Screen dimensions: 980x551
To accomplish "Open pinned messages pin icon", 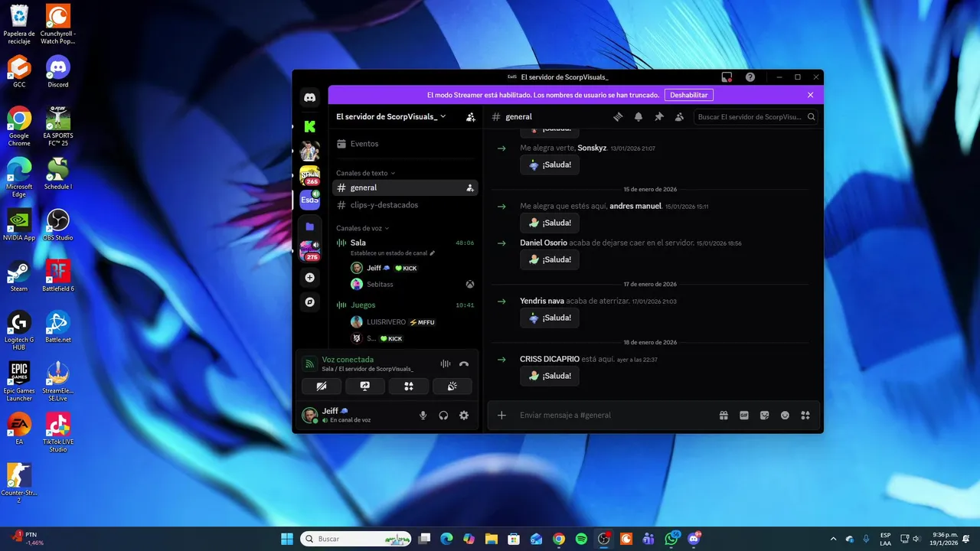I will [x=658, y=117].
